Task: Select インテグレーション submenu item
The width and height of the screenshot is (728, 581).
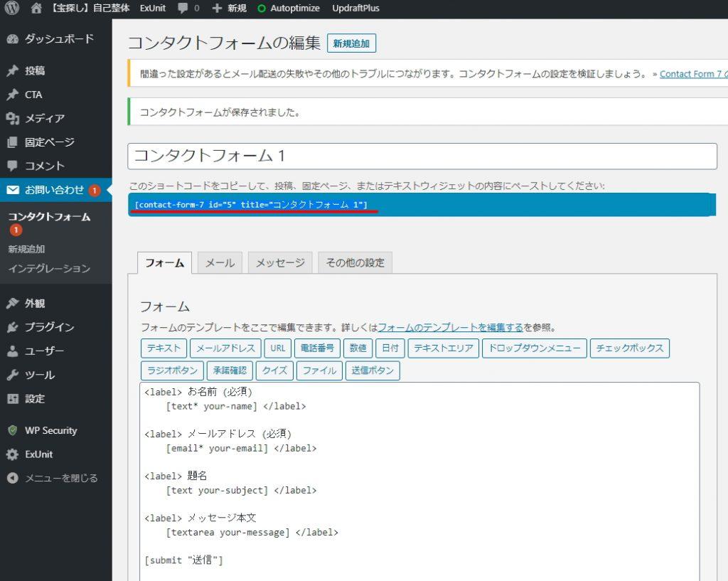Action: 49,268
